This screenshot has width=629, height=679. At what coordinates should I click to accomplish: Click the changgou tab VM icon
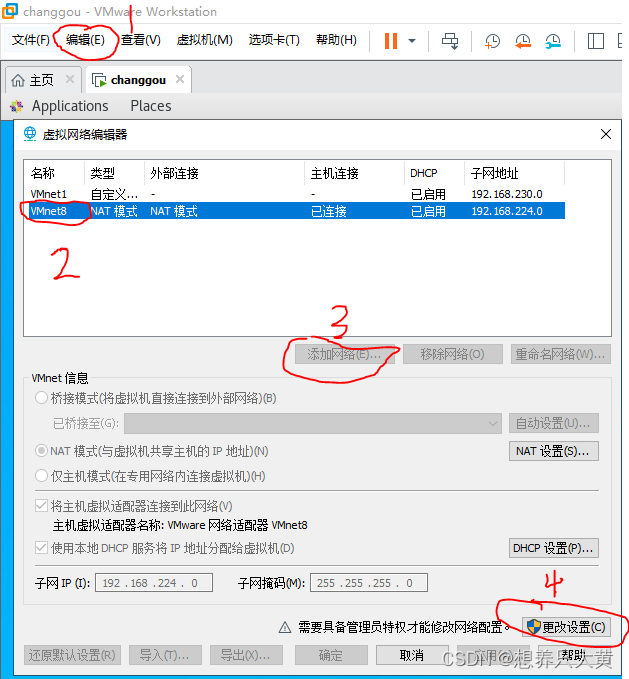[99, 80]
